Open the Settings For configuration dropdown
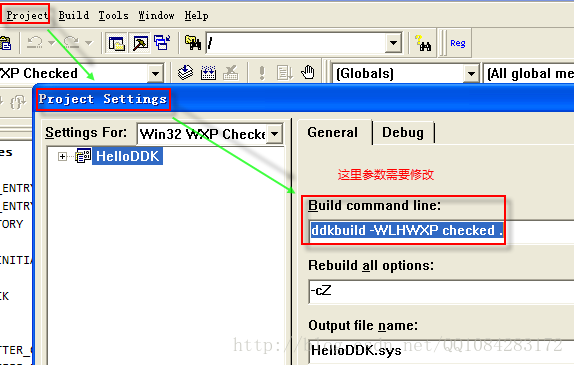The width and height of the screenshot is (574, 365). pyautogui.click(x=275, y=134)
